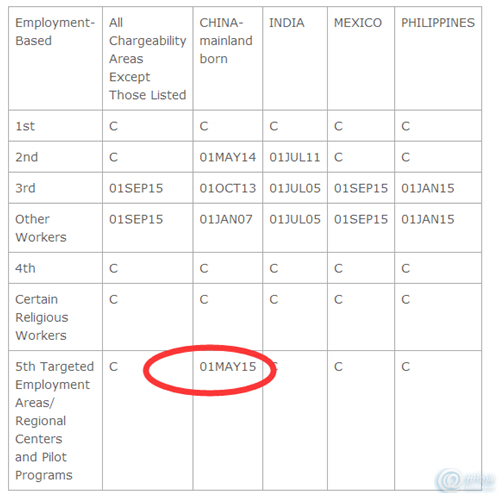Select 01OCT13 in the 3rd row
The width and height of the screenshot is (500, 500).
click(228, 188)
